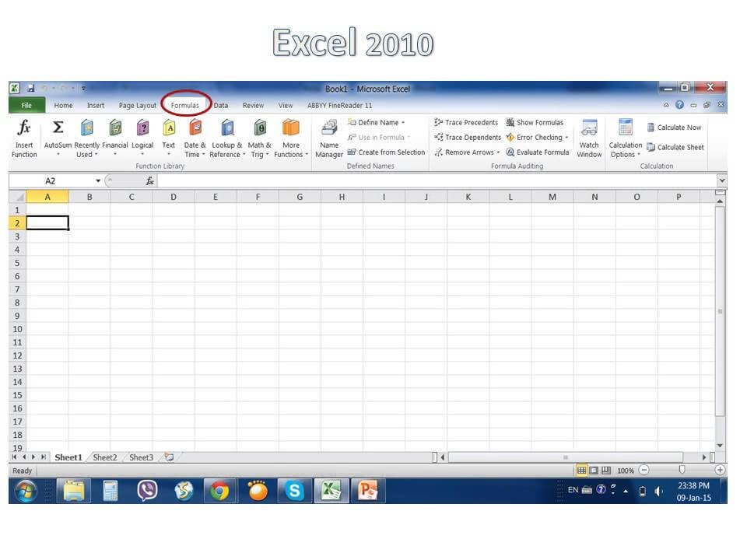Select row 10 header
Viewport: 747px width, 560px height.
[x=17, y=329]
